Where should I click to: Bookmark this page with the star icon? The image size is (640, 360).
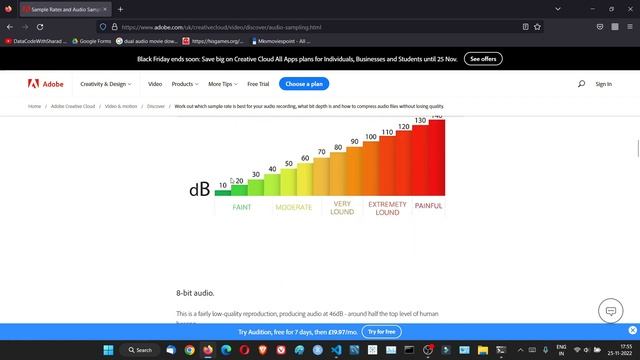[x=537, y=27]
